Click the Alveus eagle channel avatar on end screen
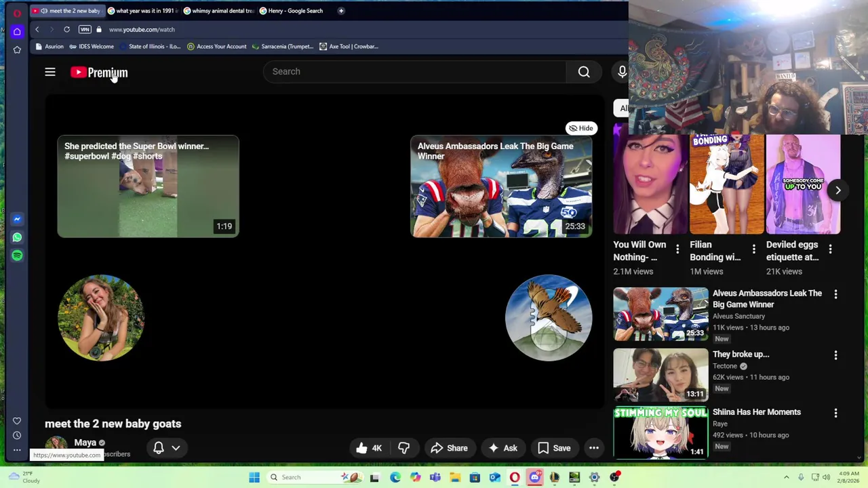 tap(549, 318)
